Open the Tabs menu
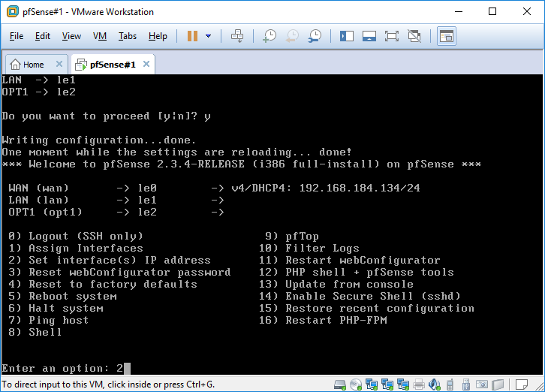The image size is (545, 392). click(127, 36)
